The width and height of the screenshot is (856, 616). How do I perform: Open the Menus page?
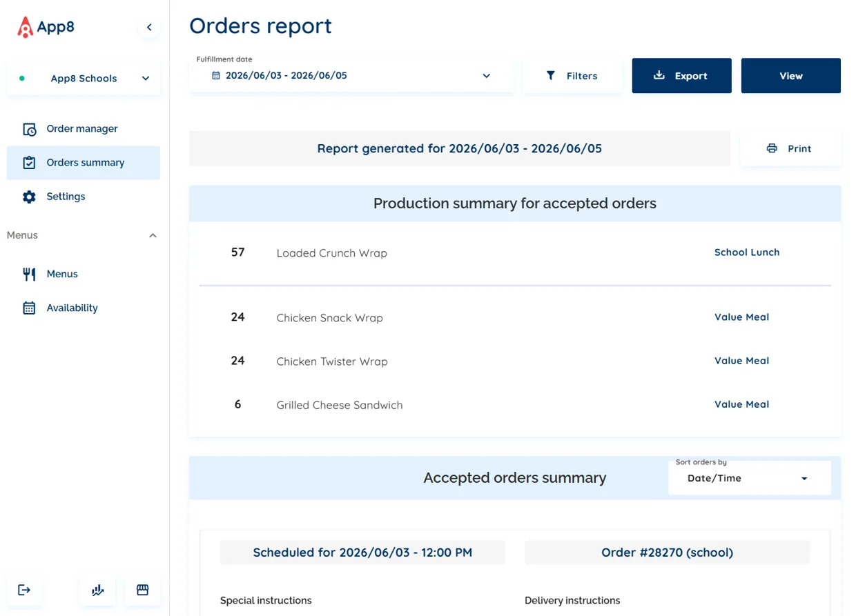point(84,274)
